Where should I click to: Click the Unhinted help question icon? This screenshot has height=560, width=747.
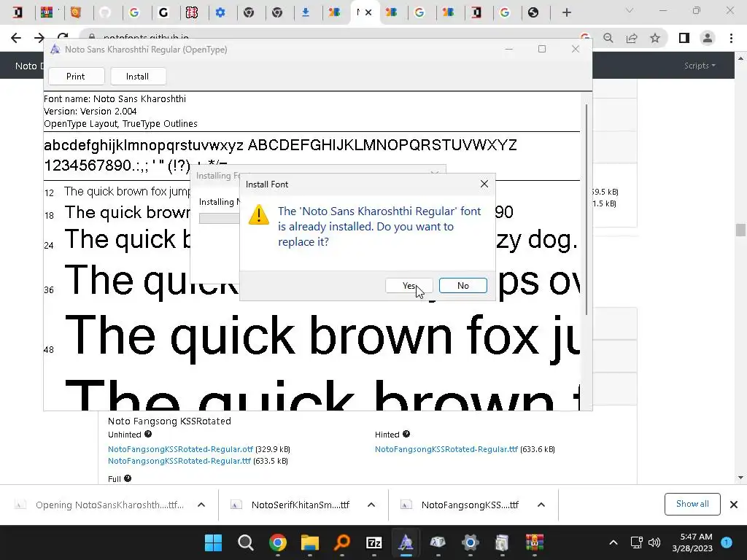click(148, 435)
